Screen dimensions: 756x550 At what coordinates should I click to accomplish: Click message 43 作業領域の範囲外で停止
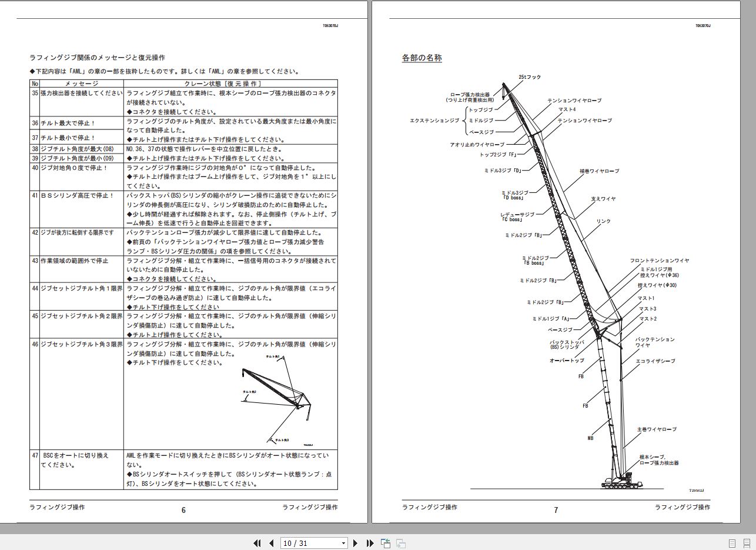[74, 260]
